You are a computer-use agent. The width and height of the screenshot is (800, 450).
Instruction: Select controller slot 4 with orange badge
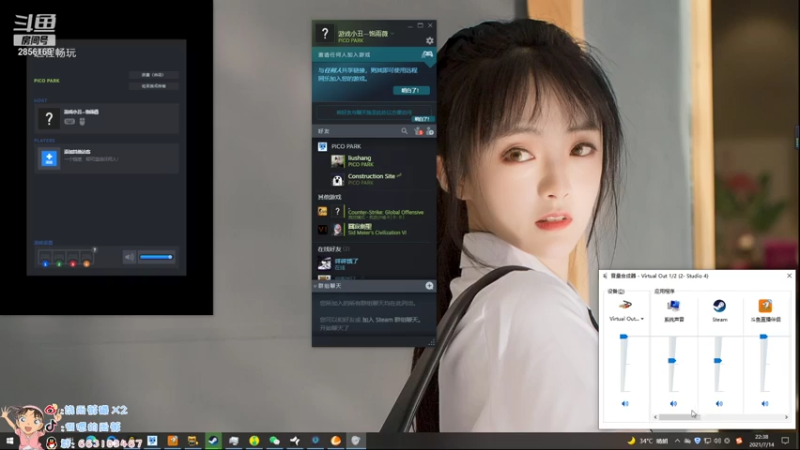86,258
